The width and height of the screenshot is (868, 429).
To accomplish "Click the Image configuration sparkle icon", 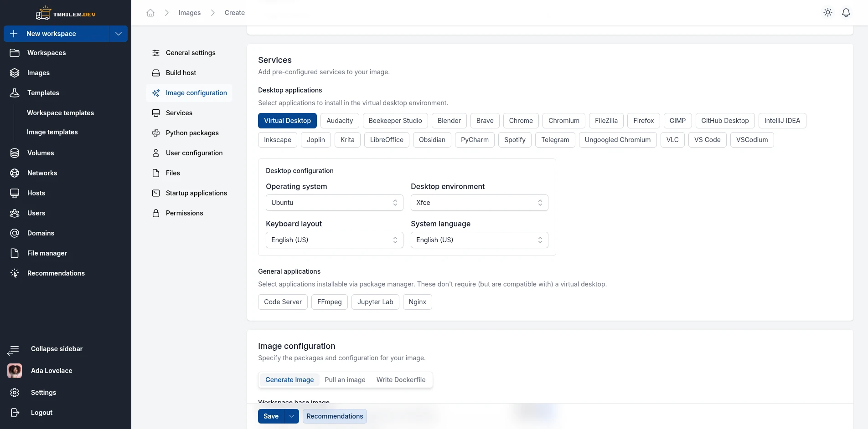I will click(x=156, y=93).
